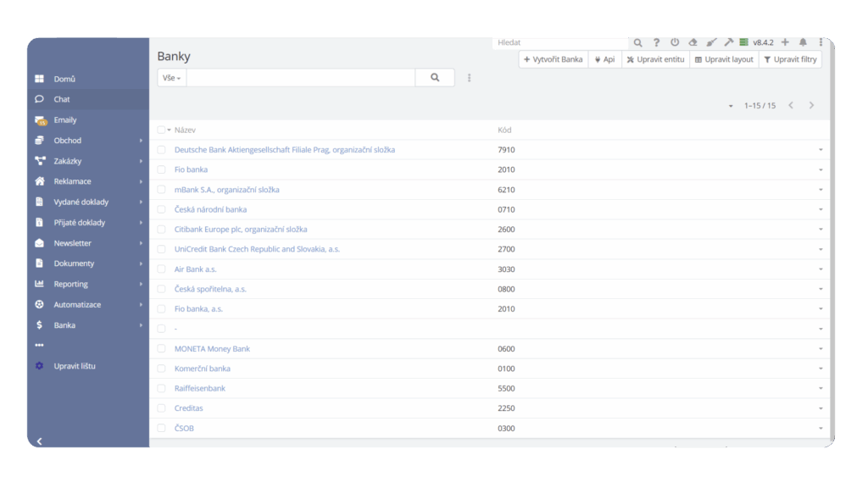The width and height of the screenshot is (868, 488).
Task: Expand the Obchod sidebar submenu
Action: click(x=141, y=141)
